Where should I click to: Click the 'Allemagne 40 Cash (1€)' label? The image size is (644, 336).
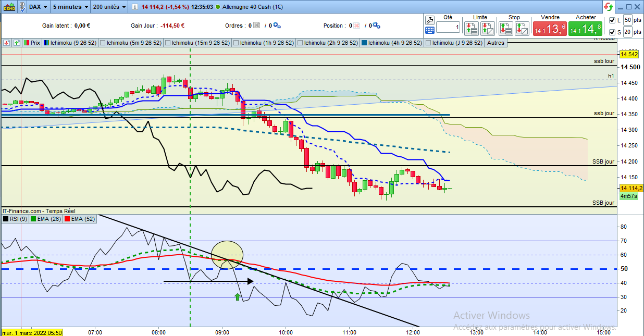(x=252, y=7)
